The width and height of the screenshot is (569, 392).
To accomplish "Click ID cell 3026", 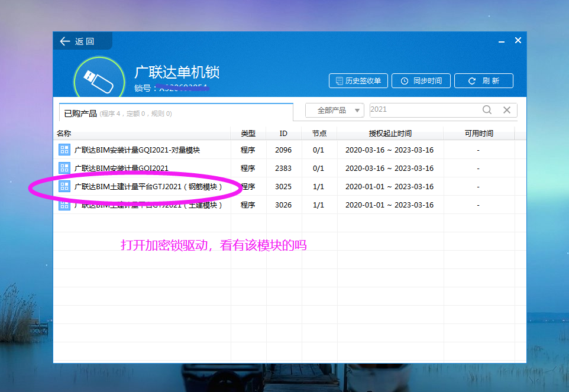I will coord(283,205).
